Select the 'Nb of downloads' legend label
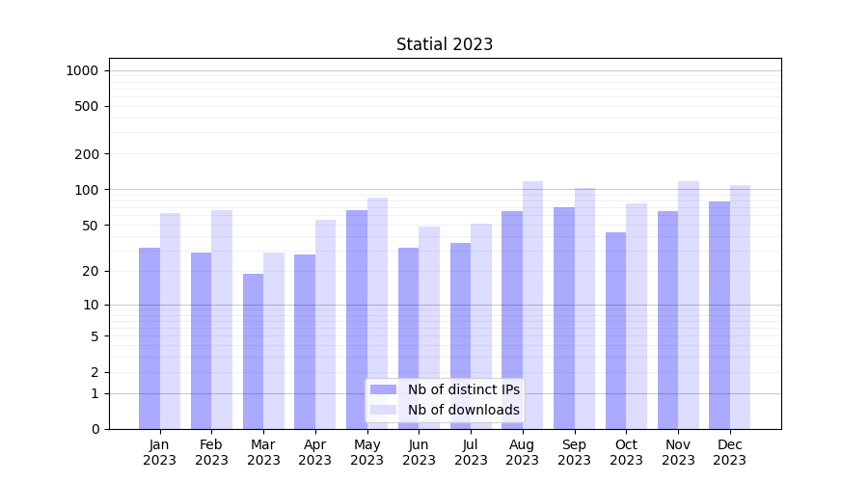This screenshot has height=482, width=868. tap(463, 410)
